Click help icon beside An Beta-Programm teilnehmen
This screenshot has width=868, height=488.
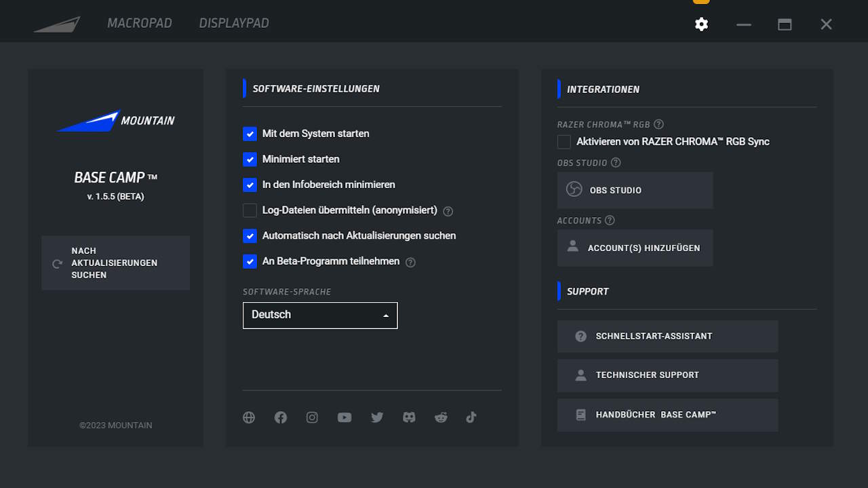tap(410, 262)
